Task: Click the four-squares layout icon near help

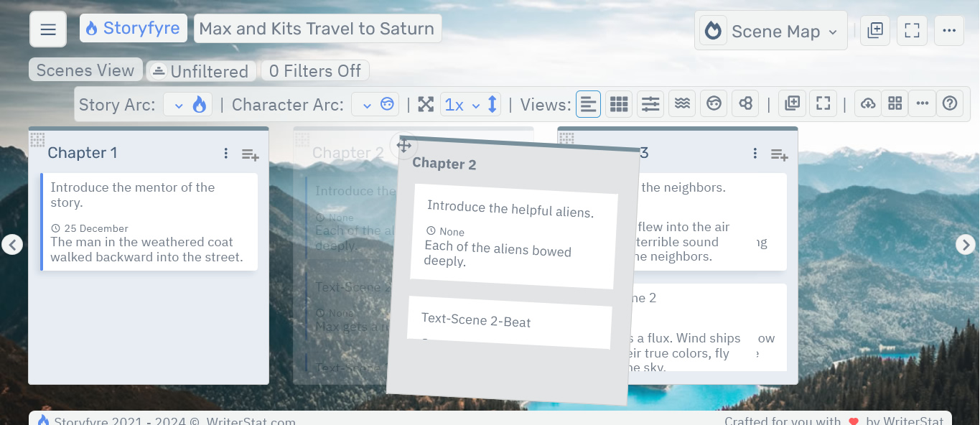Action: (x=895, y=104)
